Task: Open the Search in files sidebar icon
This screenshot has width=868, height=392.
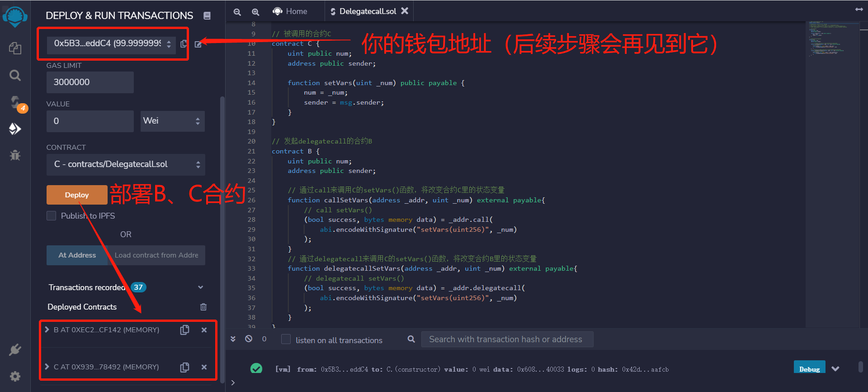Action: coord(15,75)
